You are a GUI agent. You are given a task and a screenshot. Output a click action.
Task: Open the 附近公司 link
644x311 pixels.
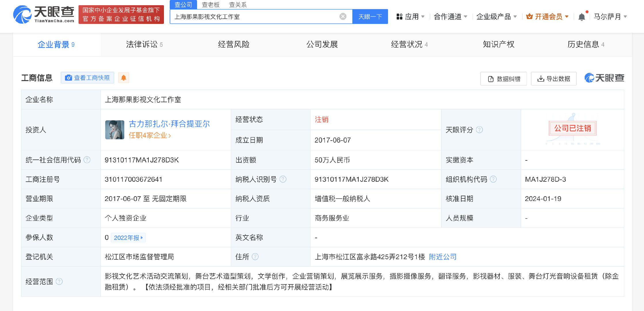tap(443, 257)
